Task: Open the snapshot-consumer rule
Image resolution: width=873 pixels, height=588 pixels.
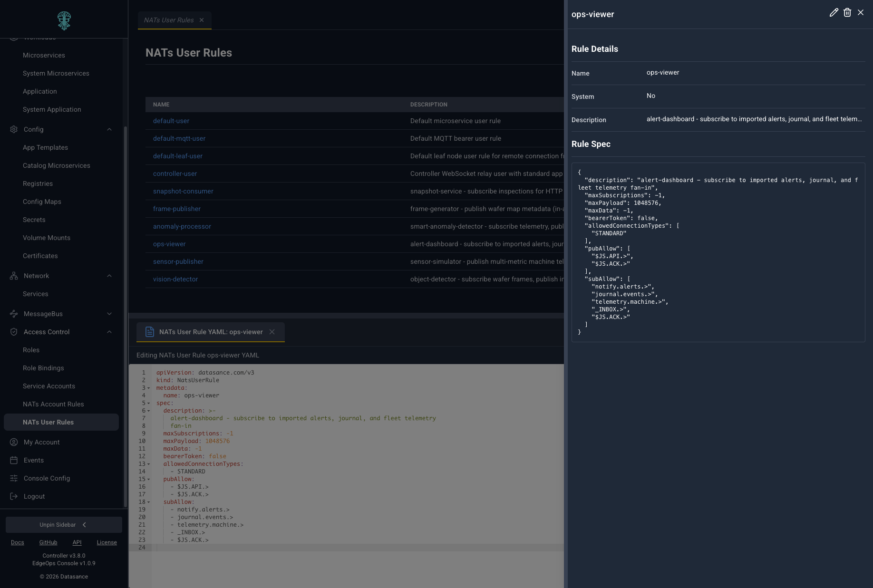Action: 183,191
